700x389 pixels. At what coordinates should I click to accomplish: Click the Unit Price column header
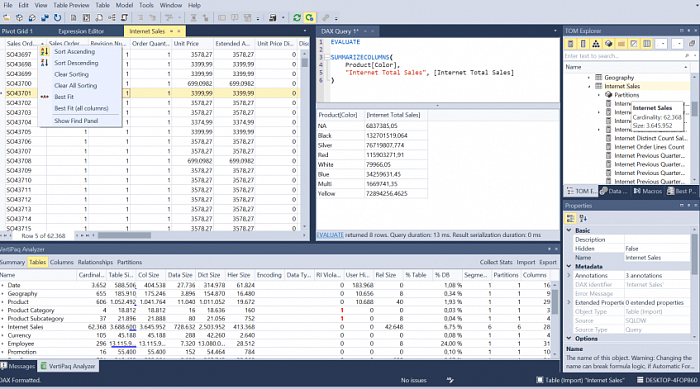coord(192,44)
